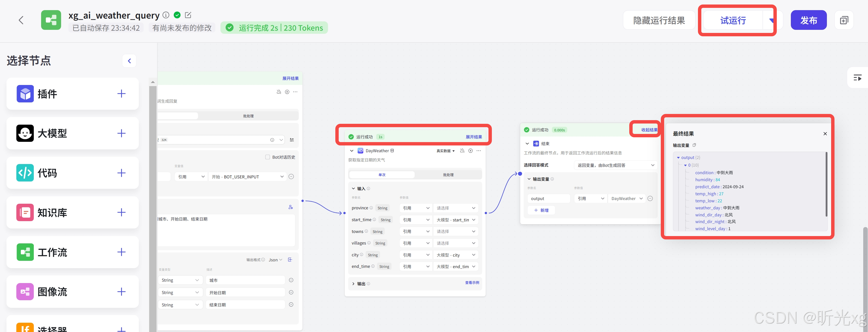Click the plus icon next to 插件
868x332 pixels.
point(121,94)
